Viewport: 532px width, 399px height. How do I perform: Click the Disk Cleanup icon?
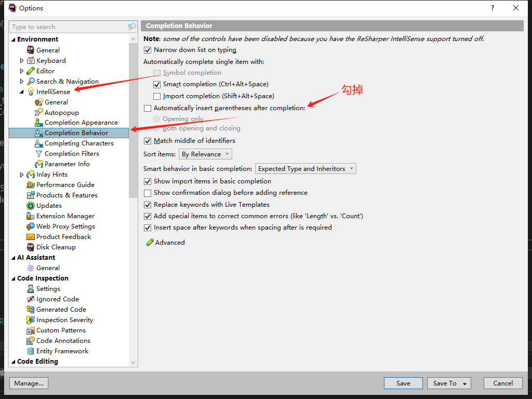[31, 247]
